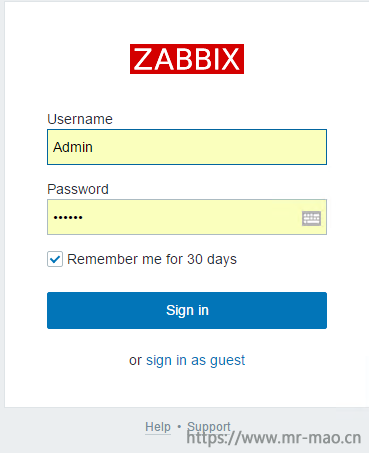Viewport: 369px width, 453px height.
Task: Click the "or" text before the guest link
Action: point(135,361)
